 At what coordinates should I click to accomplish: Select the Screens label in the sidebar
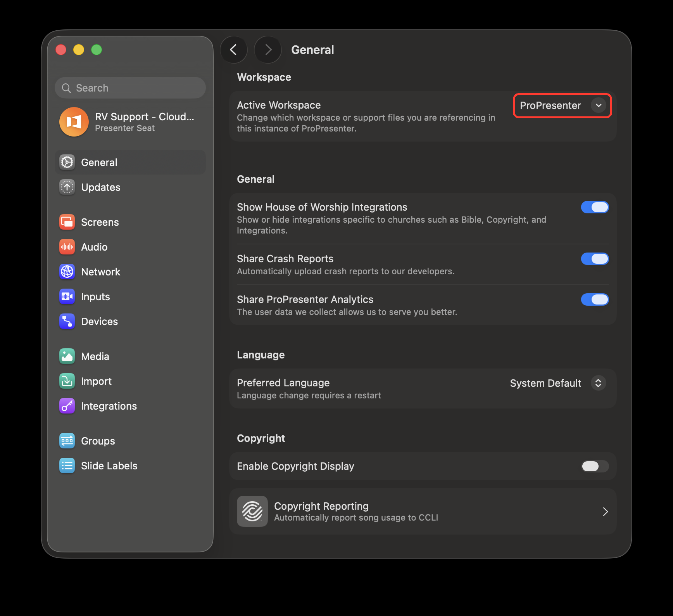(x=100, y=222)
